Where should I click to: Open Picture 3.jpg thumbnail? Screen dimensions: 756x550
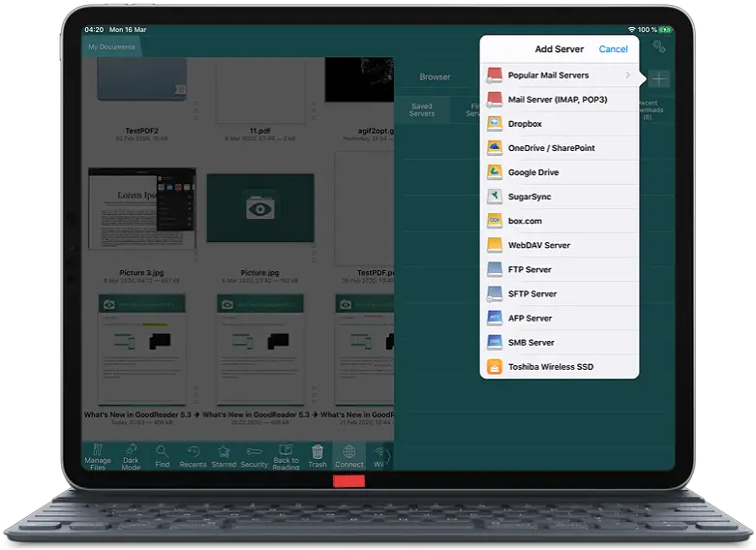[141, 208]
